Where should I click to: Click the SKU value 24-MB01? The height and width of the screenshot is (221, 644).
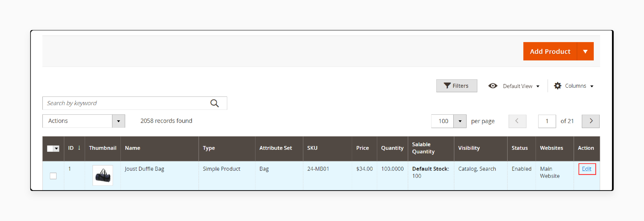(318, 169)
